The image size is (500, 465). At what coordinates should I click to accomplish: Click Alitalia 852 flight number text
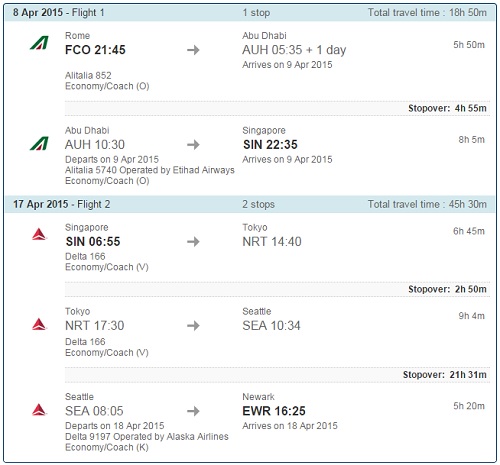88,76
